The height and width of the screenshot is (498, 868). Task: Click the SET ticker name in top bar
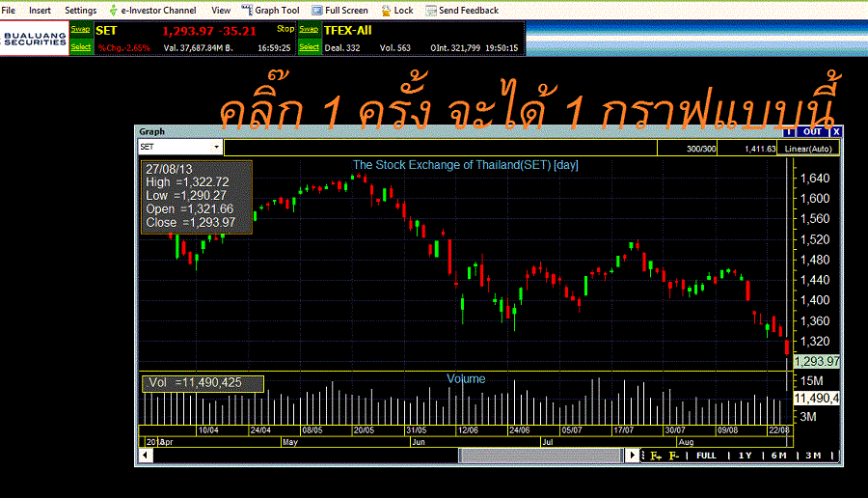(x=106, y=31)
